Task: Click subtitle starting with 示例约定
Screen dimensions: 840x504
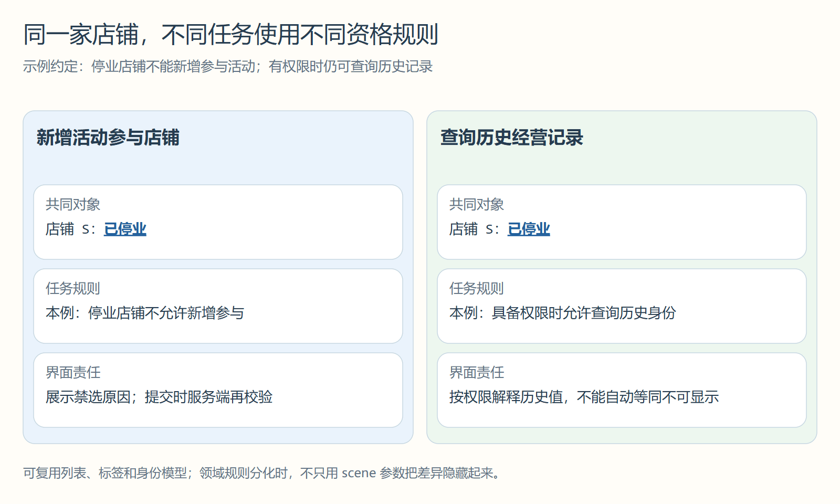Action: 228,67
